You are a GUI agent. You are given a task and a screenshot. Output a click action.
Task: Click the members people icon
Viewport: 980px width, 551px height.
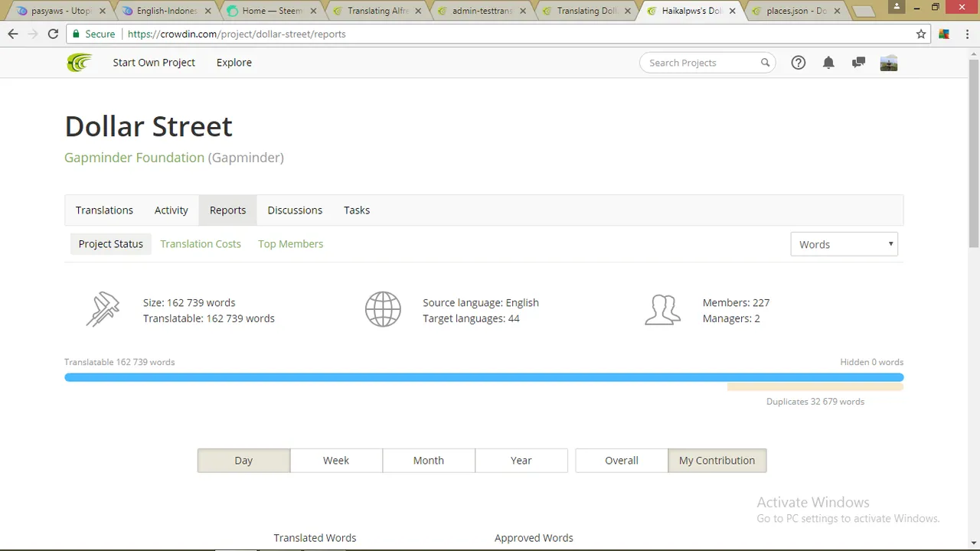pos(662,310)
